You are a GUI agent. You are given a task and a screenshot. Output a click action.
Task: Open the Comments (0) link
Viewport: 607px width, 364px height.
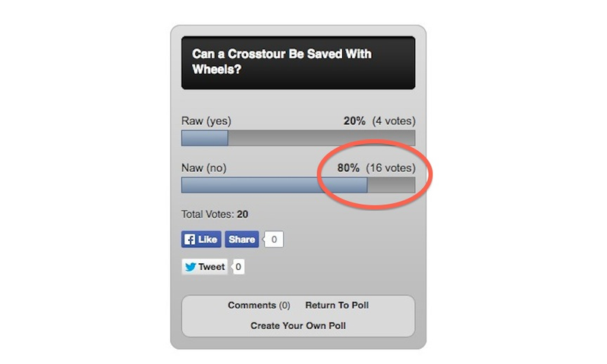click(259, 305)
